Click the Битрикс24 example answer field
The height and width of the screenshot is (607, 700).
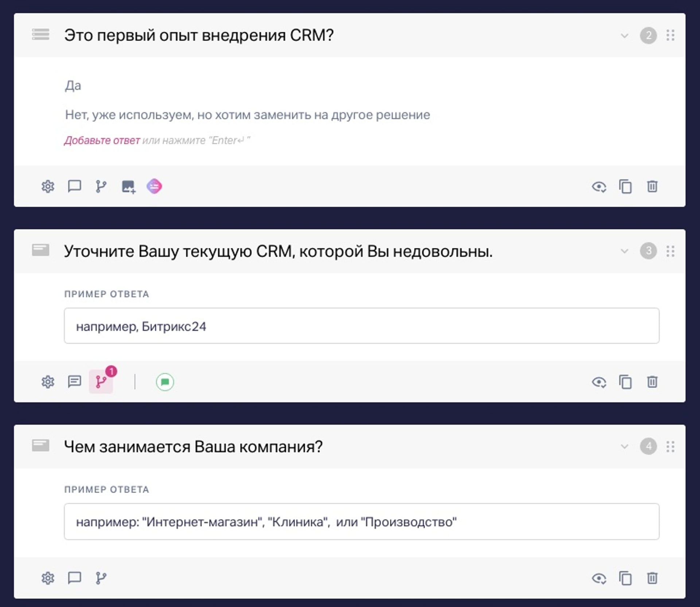(361, 326)
